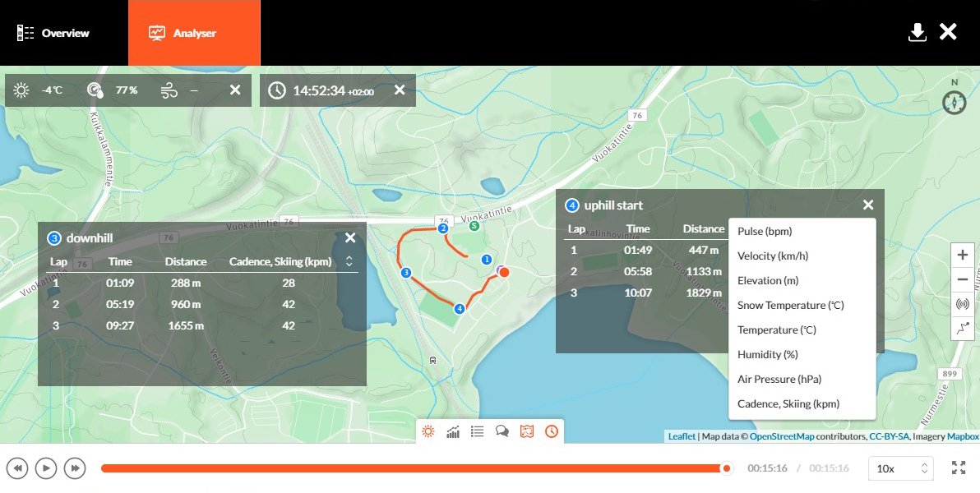The image size is (980, 493).
Task: Open the Leaflet link
Action: point(682,436)
